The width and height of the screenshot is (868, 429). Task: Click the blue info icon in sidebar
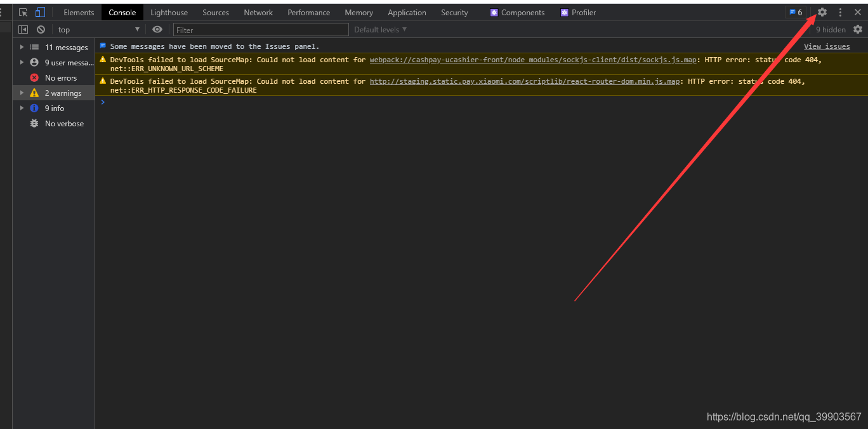[x=34, y=108]
